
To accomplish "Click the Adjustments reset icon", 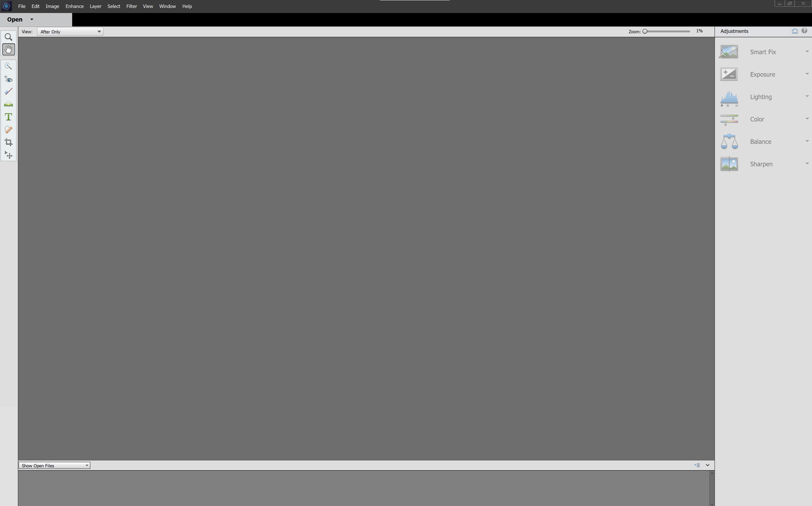I will point(794,31).
